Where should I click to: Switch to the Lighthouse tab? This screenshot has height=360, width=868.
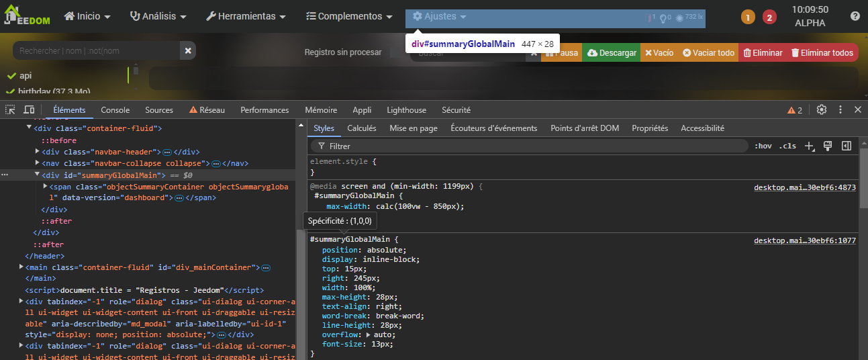[406, 110]
